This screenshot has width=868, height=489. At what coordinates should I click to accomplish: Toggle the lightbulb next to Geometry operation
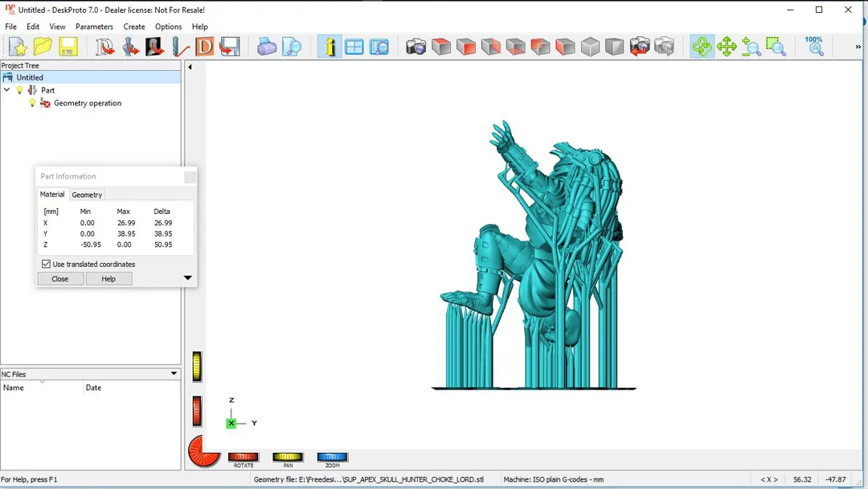point(32,103)
